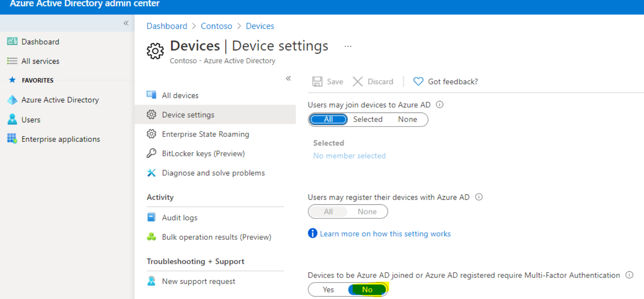This screenshot has width=644, height=299.
Task: Click the All services list icon
Action: [x=12, y=61]
